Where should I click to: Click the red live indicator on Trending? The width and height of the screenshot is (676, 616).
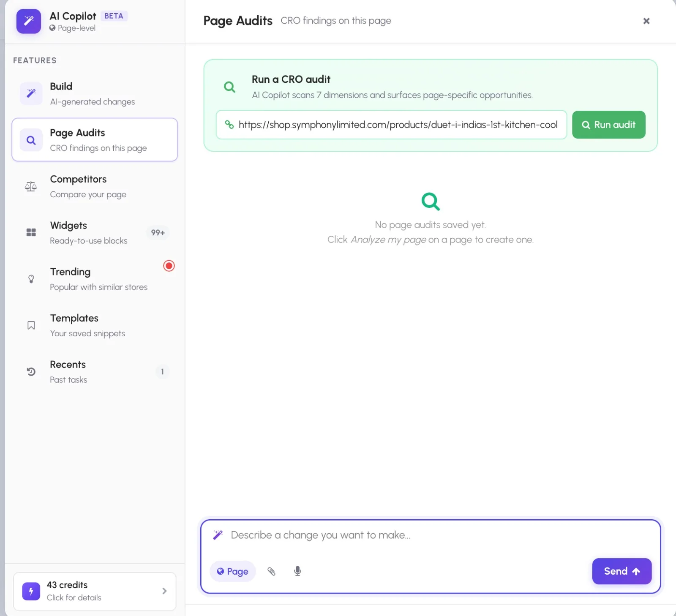pos(169,266)
